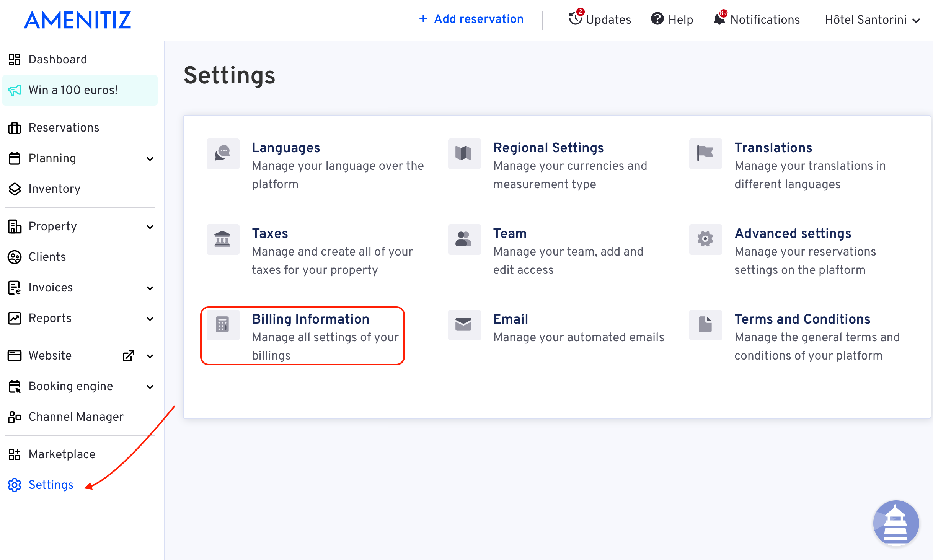Click the Planning calendar icon
The width and height of the screenshot is (933, 560).
tap(15, 158)
